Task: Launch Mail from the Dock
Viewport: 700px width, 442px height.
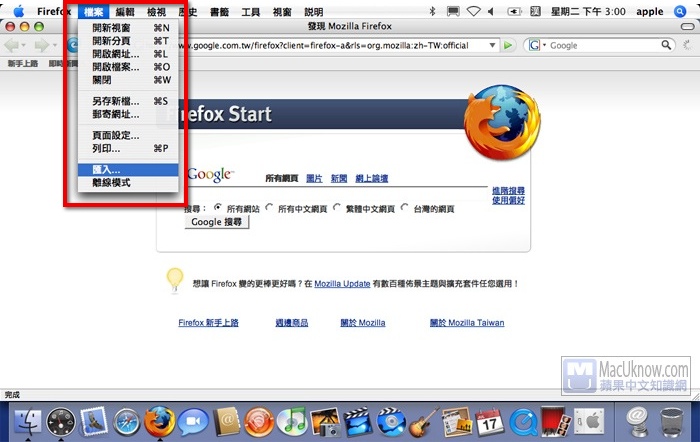Action: (94, 421)
